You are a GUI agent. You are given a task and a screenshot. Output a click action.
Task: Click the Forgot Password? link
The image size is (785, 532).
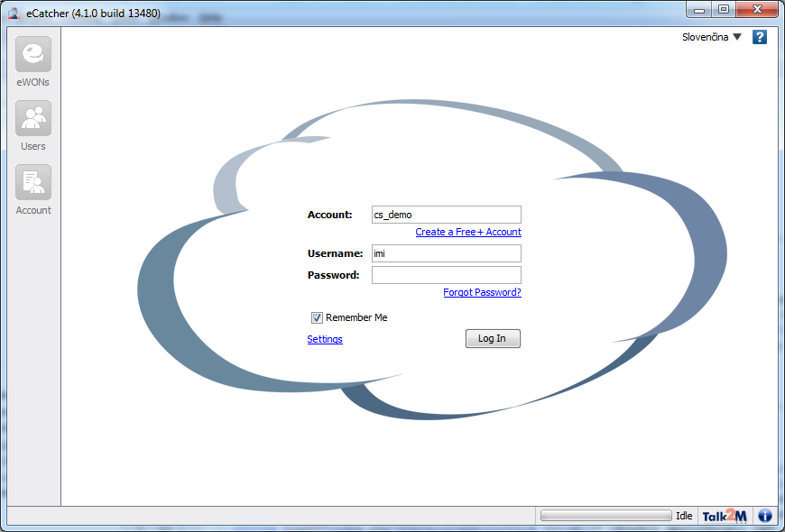point(482,292)
